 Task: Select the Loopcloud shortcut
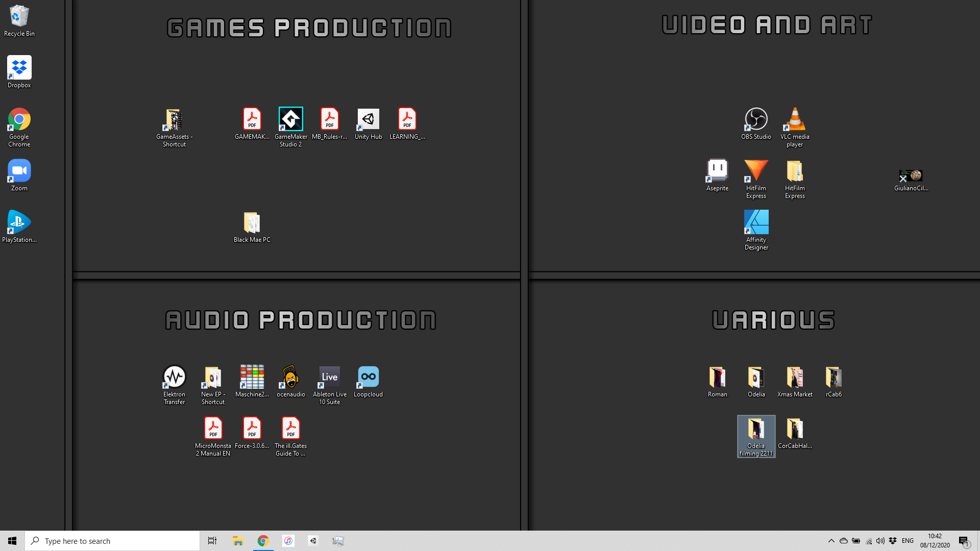coord(368,377)
